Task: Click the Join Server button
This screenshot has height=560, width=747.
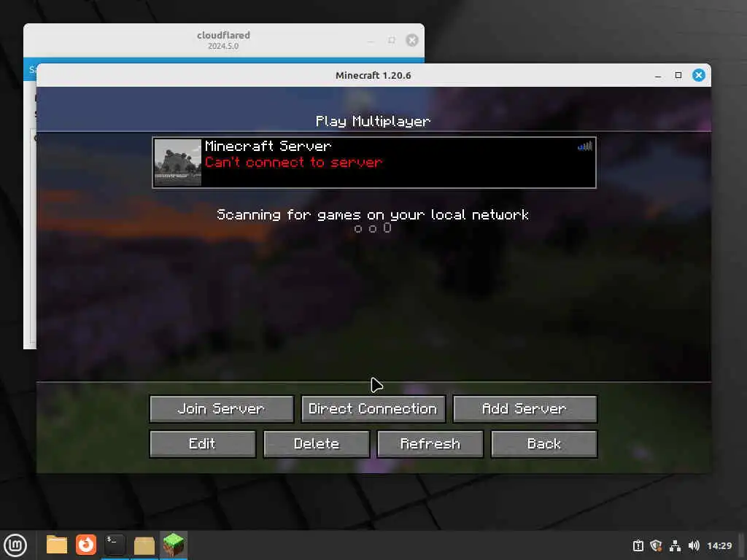Action: (x=222, y=409)
